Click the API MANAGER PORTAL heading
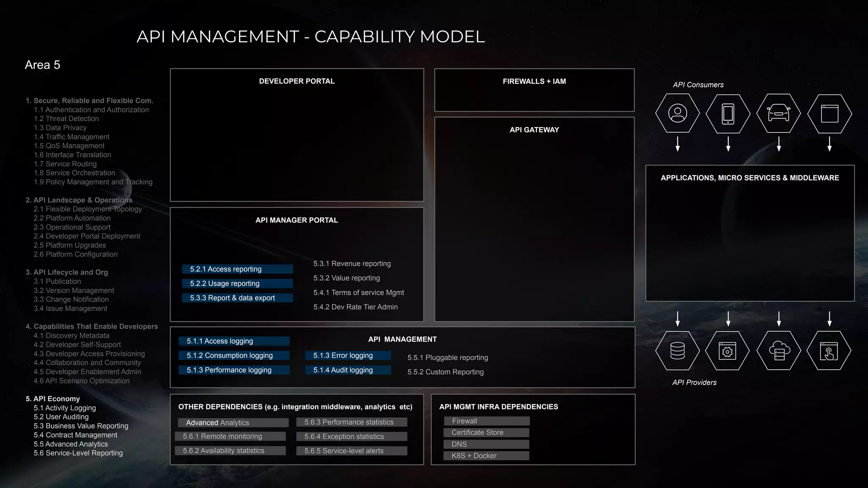This screenshot has height=488, width=868. pyautogui.click(x=297, y=220)
